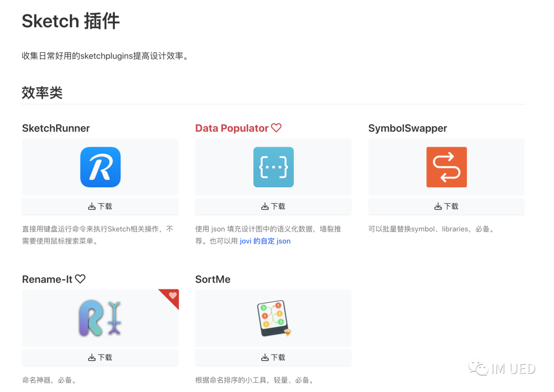Click the heart next to Rename-It title
This screenshot has height=392, width=554.
(80, 279)
